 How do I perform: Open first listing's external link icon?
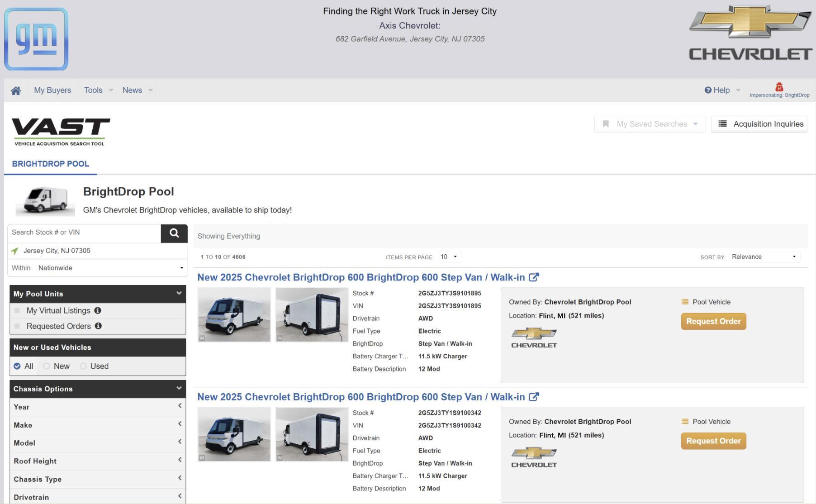534,277
